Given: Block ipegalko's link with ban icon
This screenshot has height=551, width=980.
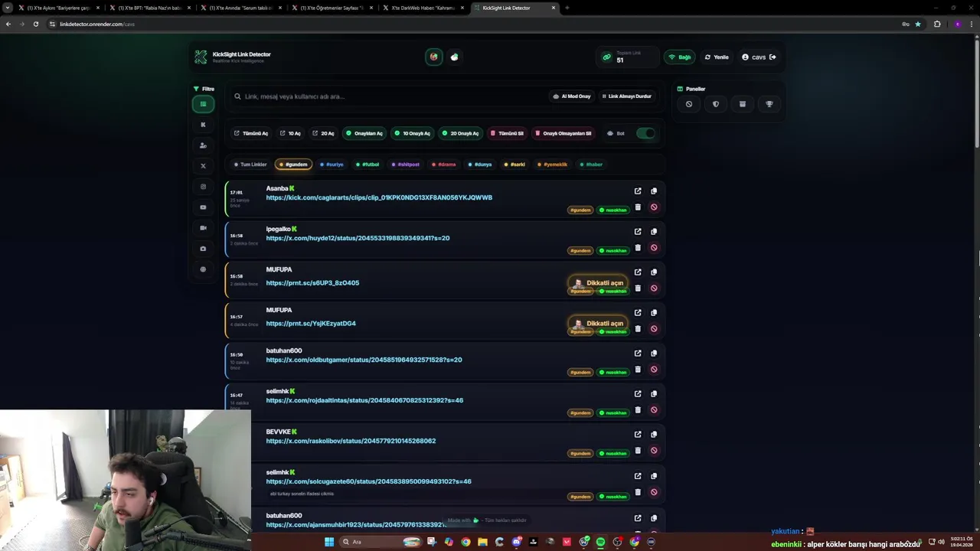Looking at the screenshot, I should [x=654, y=248].
